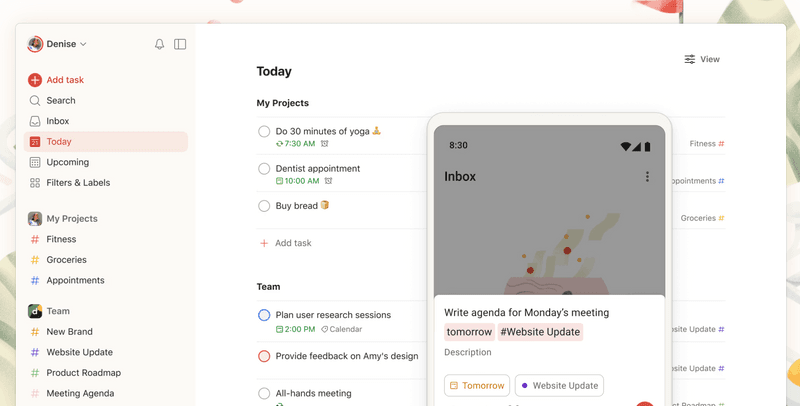Tap the Tomorrow due date chip
This screenshot has height=406, width=800.
click(x=477, y=385)
